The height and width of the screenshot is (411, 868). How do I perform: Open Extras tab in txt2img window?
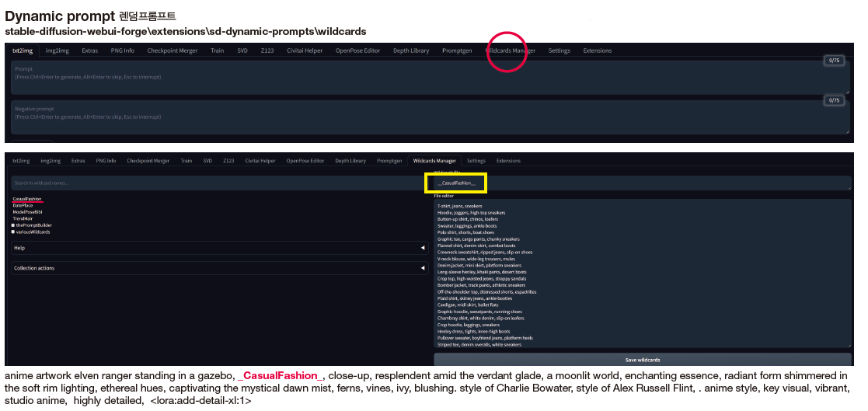click(x=89, y=51)
